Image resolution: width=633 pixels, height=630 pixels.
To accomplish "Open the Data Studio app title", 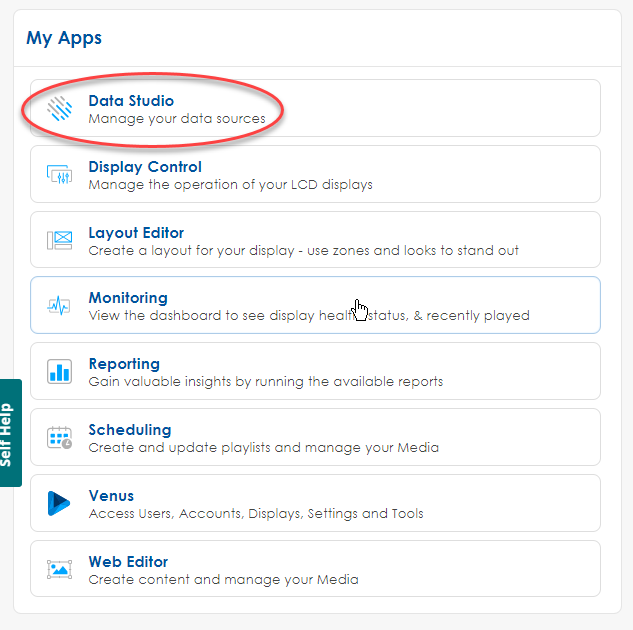I will click(x=131, y=101).
